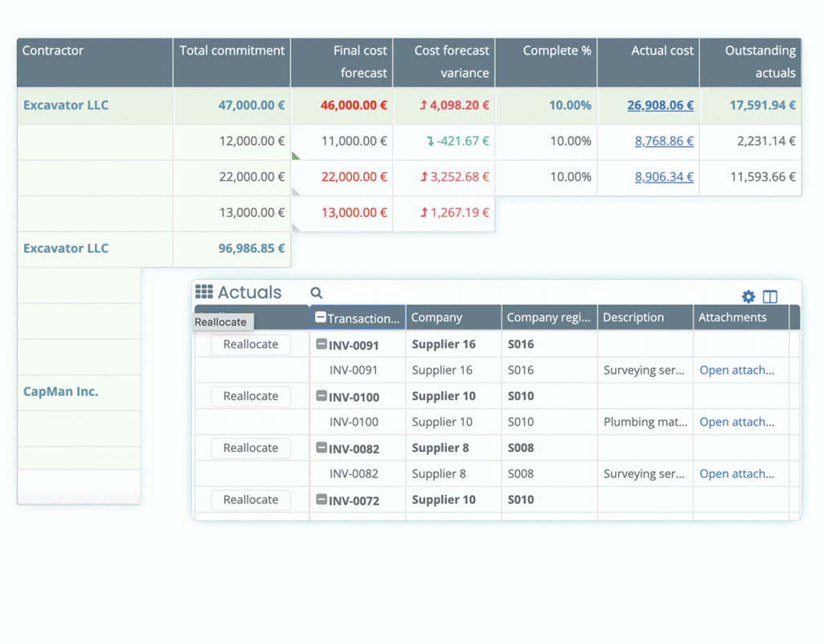823x644 pixels.
Task: Click the Reallocate button for INV-0100
Action: [250, 396]
